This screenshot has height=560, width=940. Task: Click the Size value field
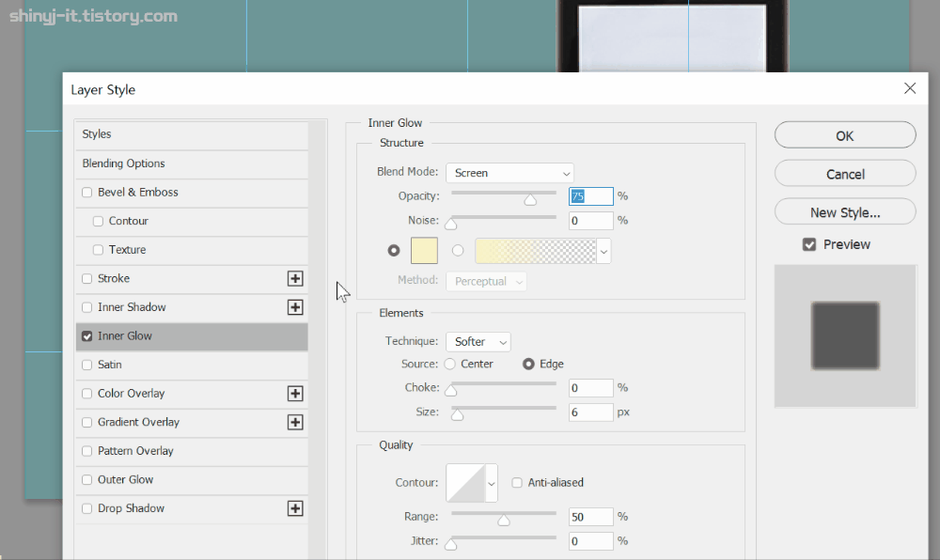pyautogui.click(x=591, y=412)
